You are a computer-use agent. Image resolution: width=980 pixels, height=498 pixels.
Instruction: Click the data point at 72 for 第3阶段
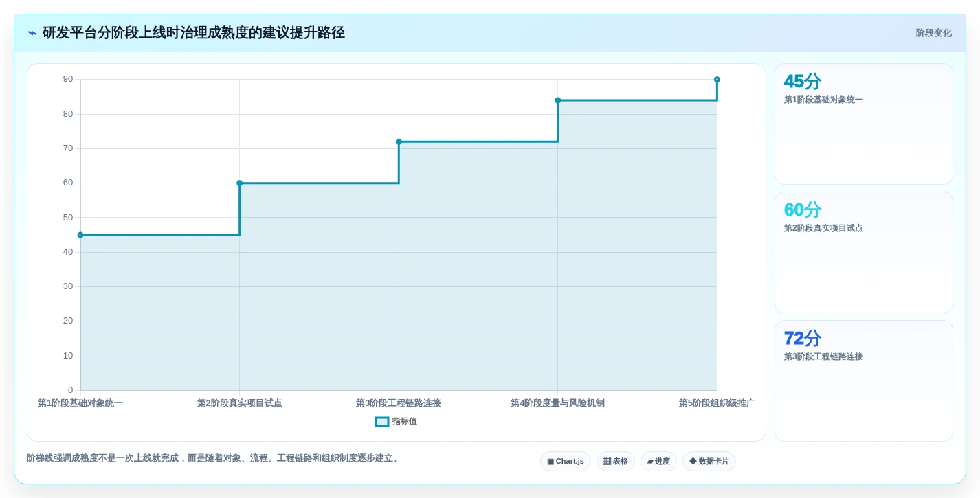pos(399,142)
